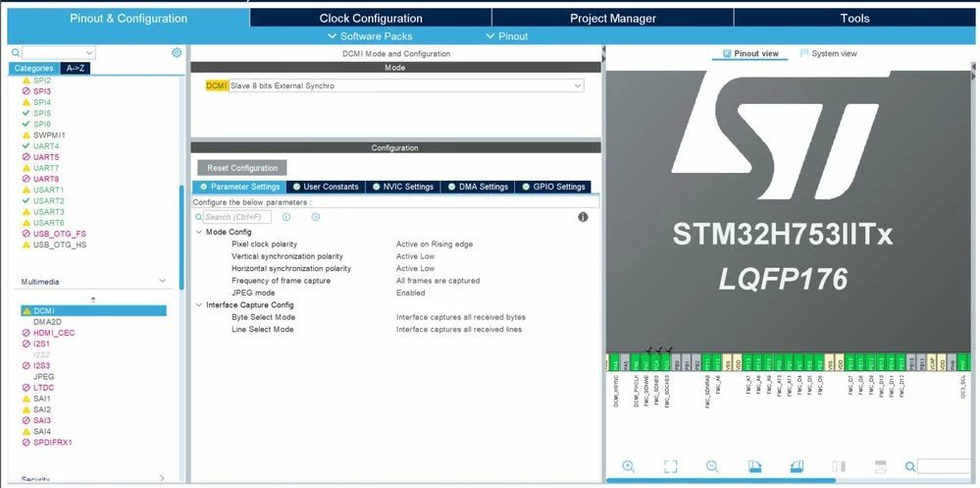This screenshot has width=980, height=488.
Task: Open NVIC Settings tab
Action: click(x=403, y=187)
